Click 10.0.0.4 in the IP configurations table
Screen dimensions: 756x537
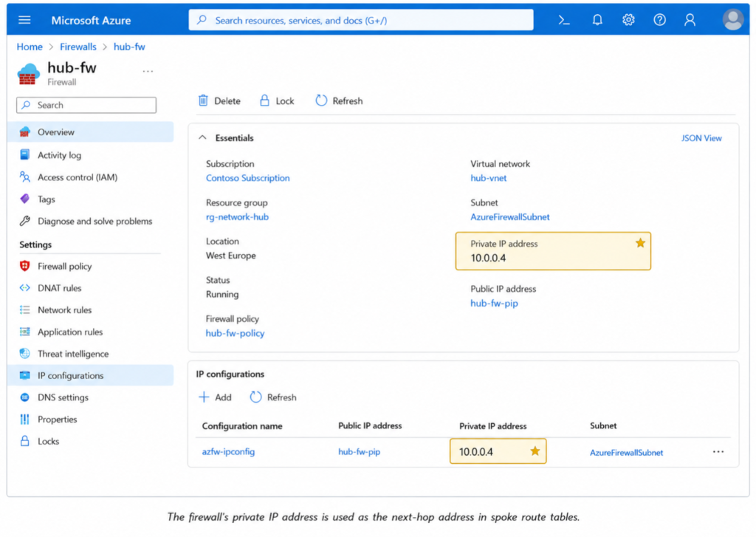(x=476, y=451)
